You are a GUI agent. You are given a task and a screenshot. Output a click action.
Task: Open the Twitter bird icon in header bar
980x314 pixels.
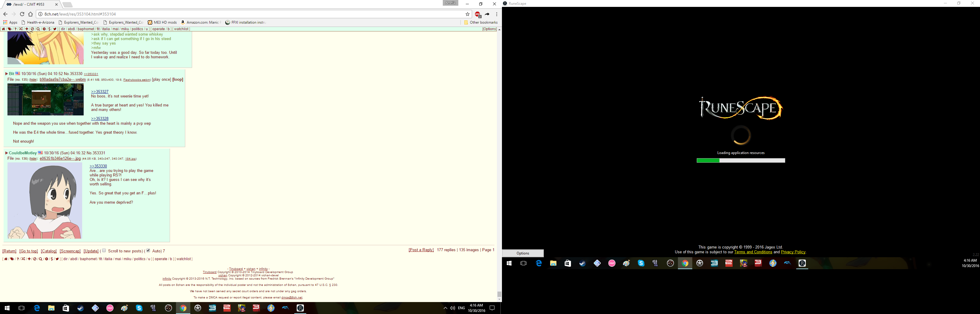click(x=55, y=29)
